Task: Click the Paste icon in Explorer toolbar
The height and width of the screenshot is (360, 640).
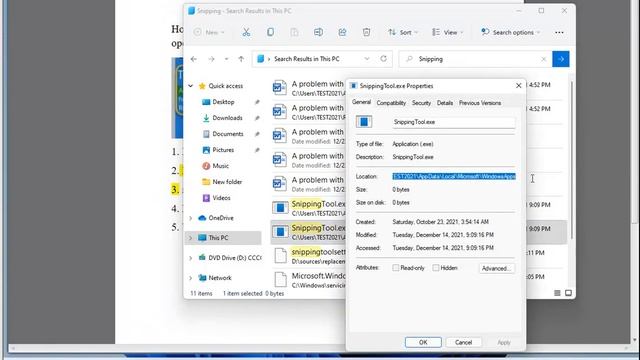Action: pyautogui.click(x=294, y=32)
